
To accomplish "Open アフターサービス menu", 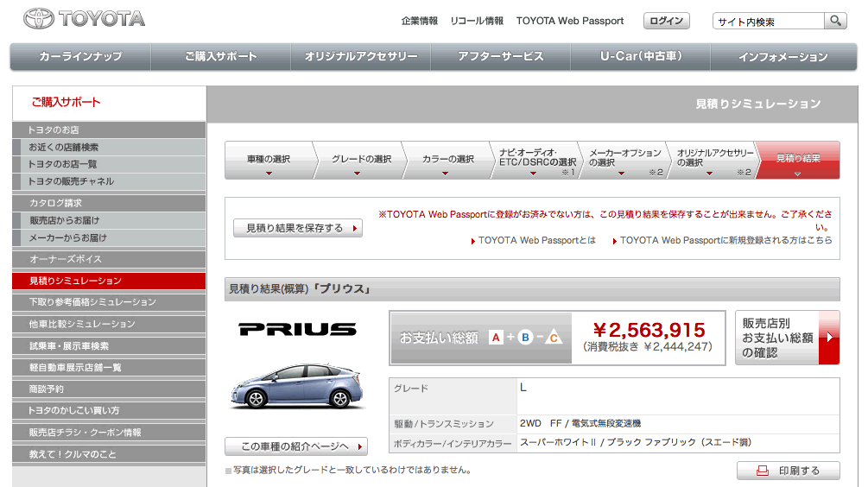I will [501, 56].
